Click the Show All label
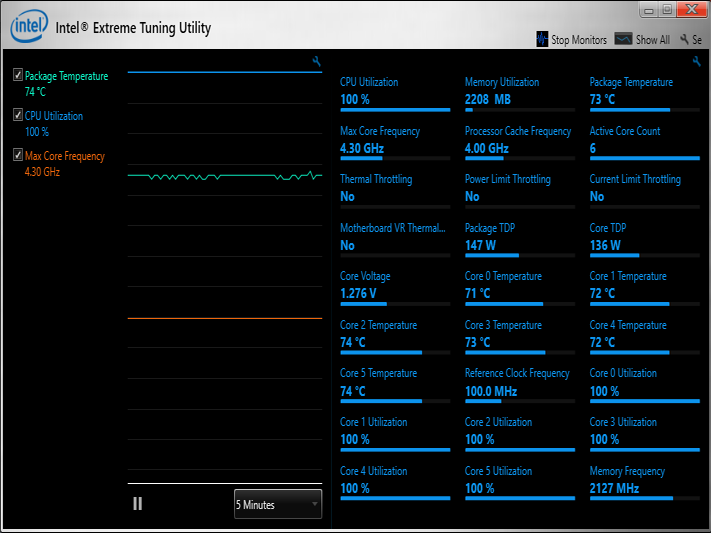The width and height of the screenshot is (711, 533). 653,40
